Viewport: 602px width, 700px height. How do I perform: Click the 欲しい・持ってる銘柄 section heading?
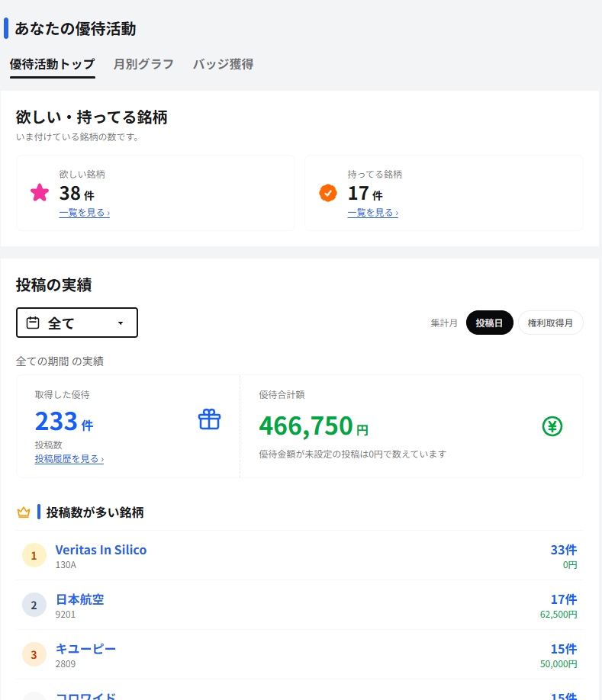click(x=92, y=117)
